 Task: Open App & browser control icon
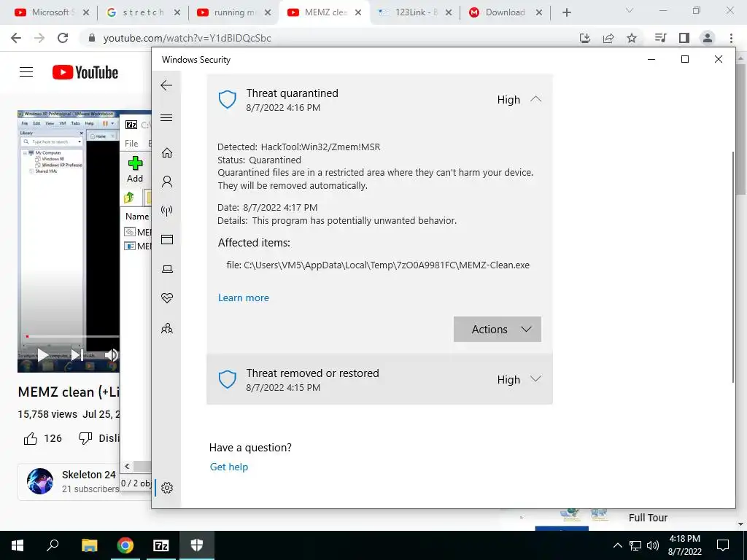point(167,239)
